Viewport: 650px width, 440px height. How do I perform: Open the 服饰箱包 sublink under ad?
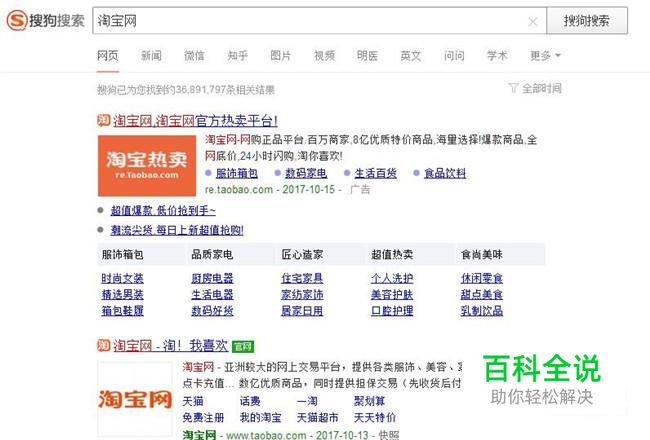coord(237,173)
